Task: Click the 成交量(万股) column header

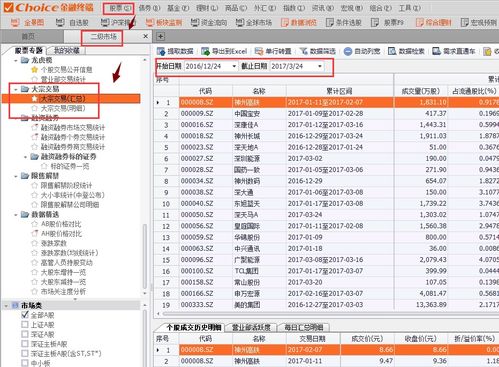Action: [x=421, y=91]
